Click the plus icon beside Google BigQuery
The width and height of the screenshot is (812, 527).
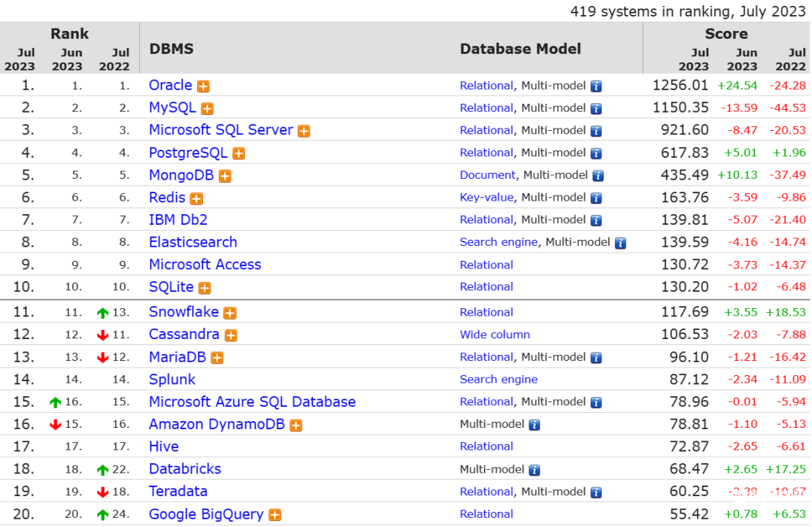[x=275, y=516]
